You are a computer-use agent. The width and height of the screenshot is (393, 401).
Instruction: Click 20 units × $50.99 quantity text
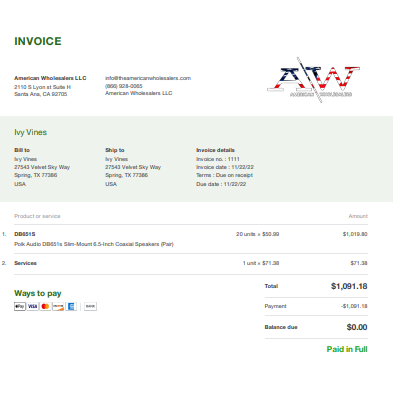(258, 234)
